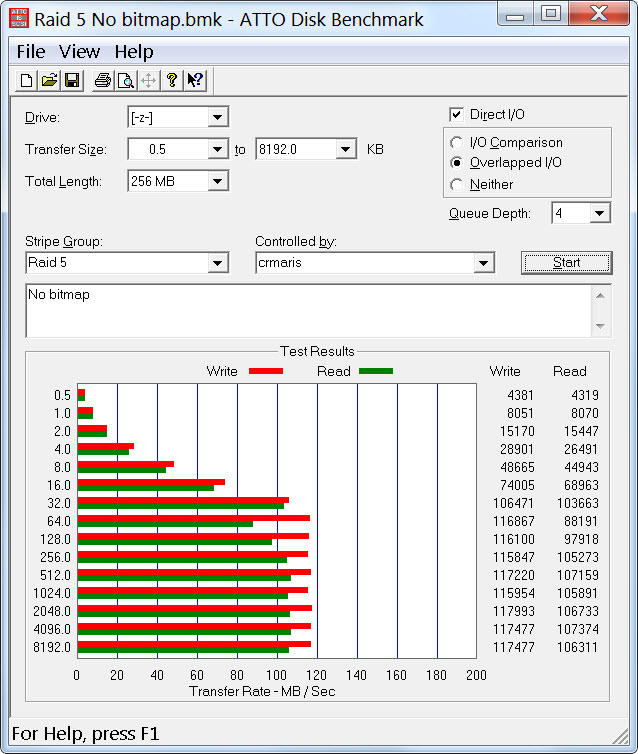Save the benchmark with the floppy disk icon
Image resolution: width=638 pixels, height=754 pixels.
point(72,80)
